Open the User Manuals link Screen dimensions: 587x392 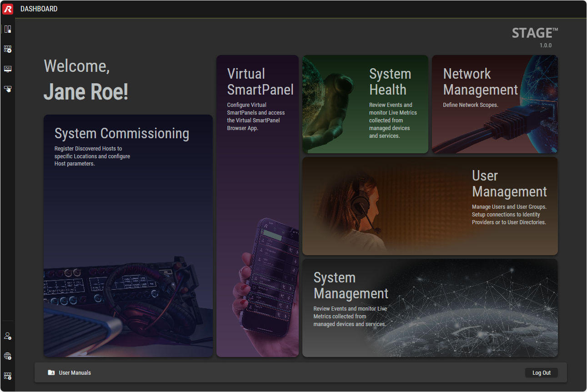(x=75, y=373)
